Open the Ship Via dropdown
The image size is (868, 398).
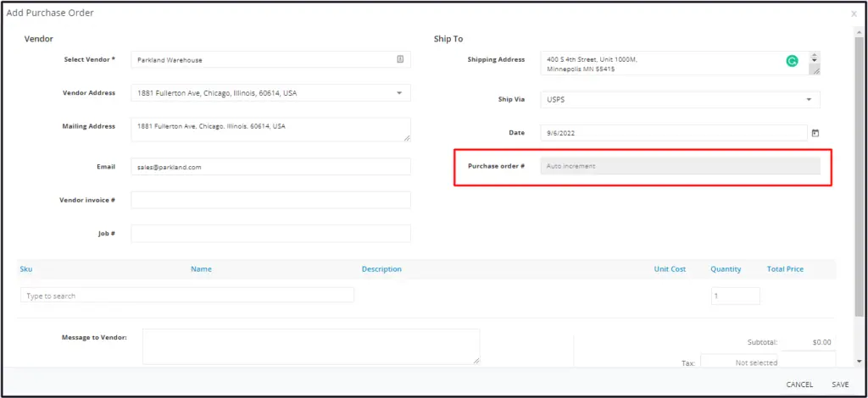(809, 100)
